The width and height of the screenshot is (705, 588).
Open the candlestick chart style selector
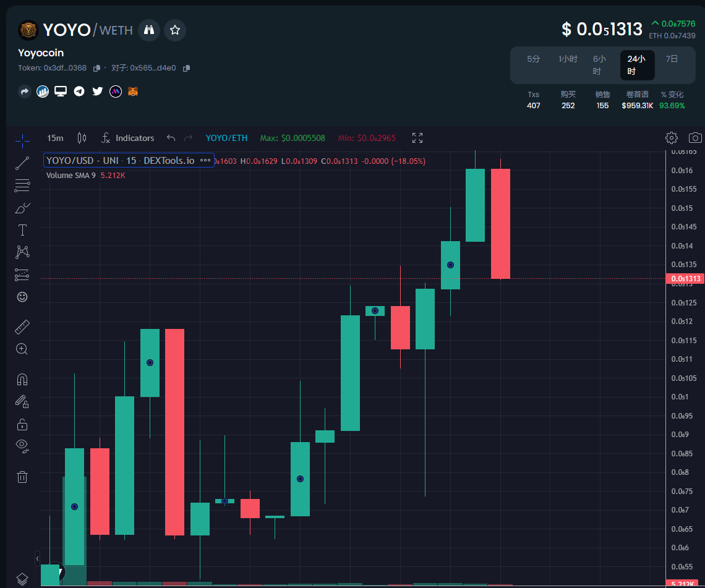tap(82, 138)
